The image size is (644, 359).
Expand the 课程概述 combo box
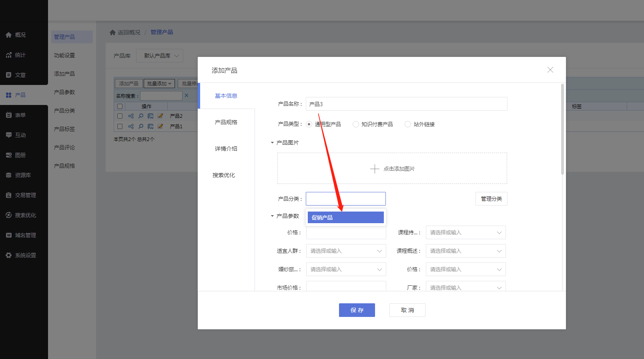pos(465,251)
